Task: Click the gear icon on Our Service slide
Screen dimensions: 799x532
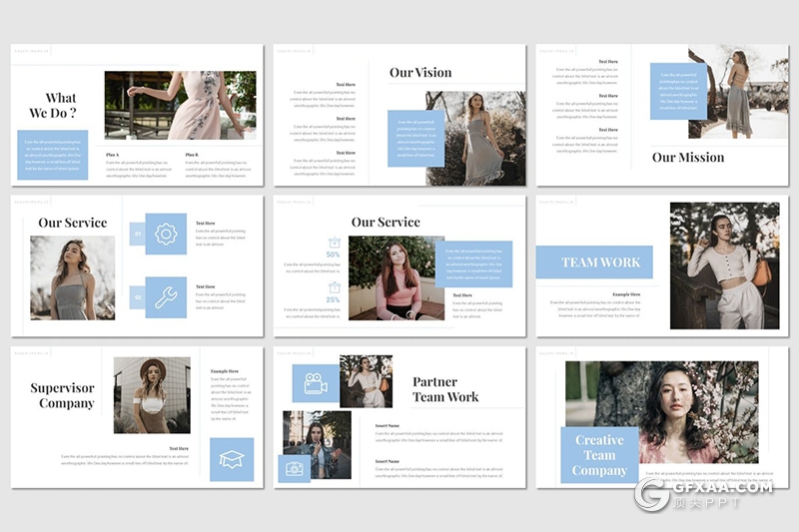Action: 166,234
